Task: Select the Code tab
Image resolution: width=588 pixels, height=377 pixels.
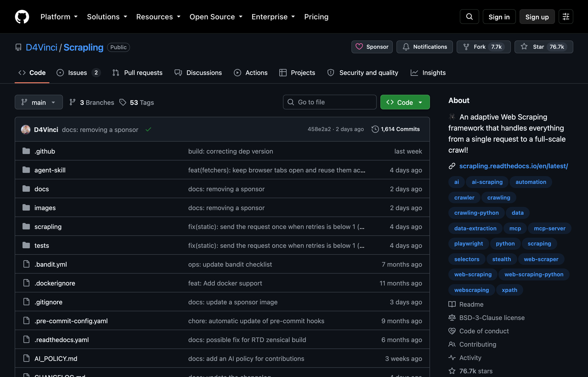Action: (32, 73)
